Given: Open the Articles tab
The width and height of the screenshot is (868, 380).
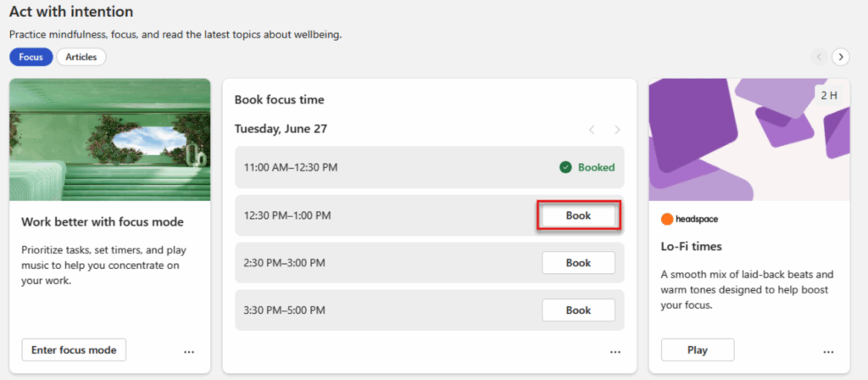Looking at the screenshot, I should click(x=81, y=57).
